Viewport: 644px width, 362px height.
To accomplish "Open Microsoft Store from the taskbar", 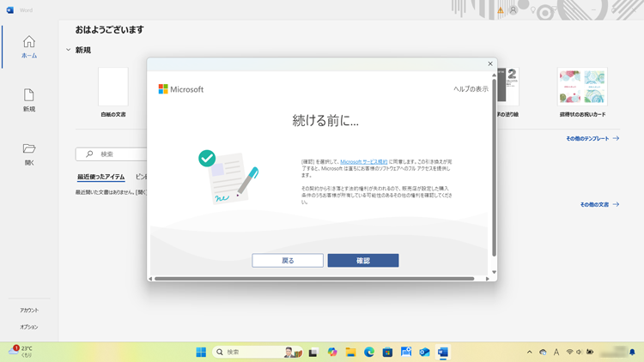I will tap(387, 352).
